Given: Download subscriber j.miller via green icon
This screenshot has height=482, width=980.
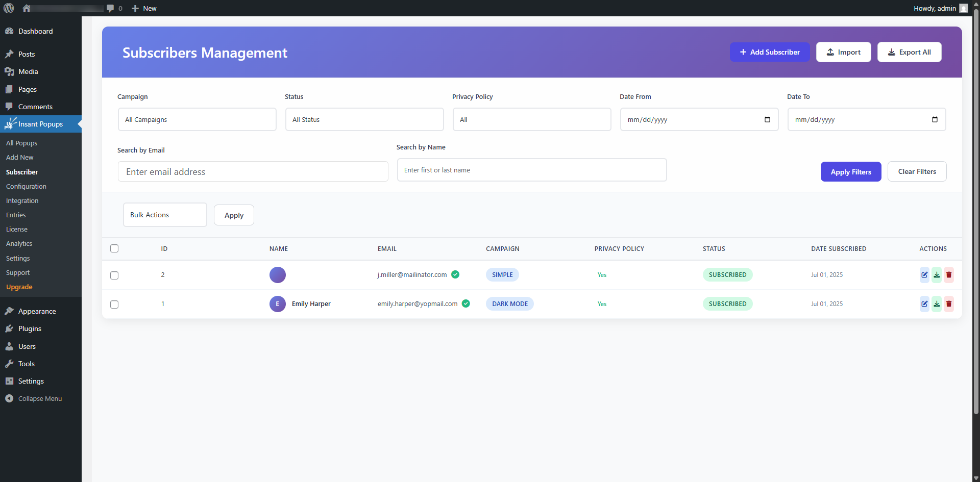Looking at the screenshot, I should point(936,275).
